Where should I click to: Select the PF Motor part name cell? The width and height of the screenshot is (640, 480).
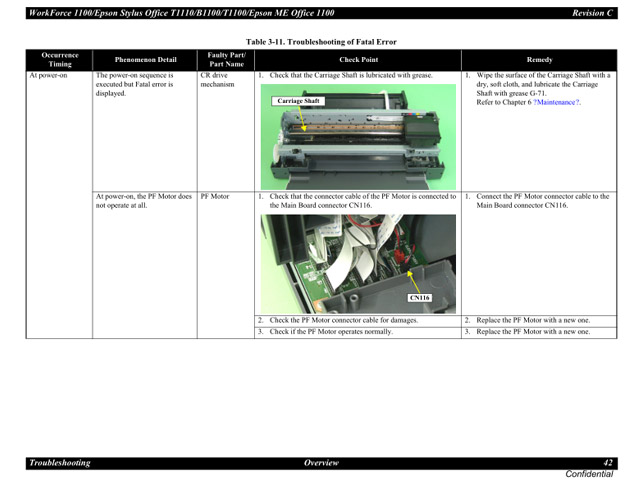coord(214,196)
